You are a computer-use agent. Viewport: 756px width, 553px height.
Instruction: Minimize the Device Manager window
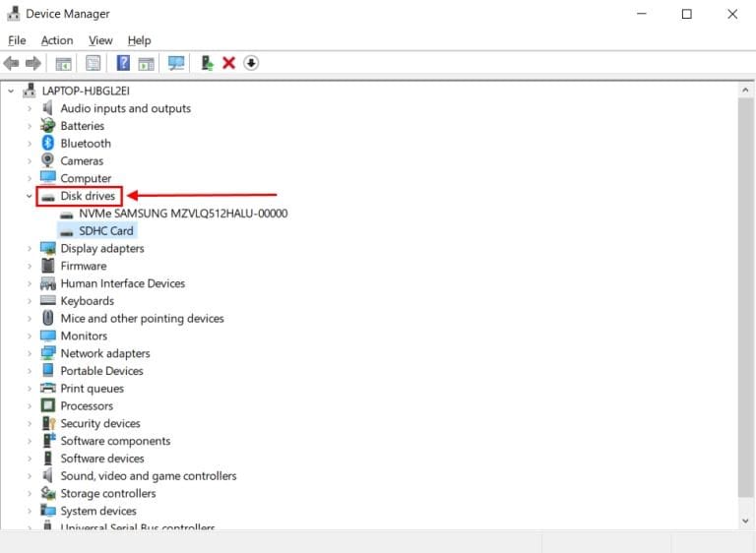point(641,14)
